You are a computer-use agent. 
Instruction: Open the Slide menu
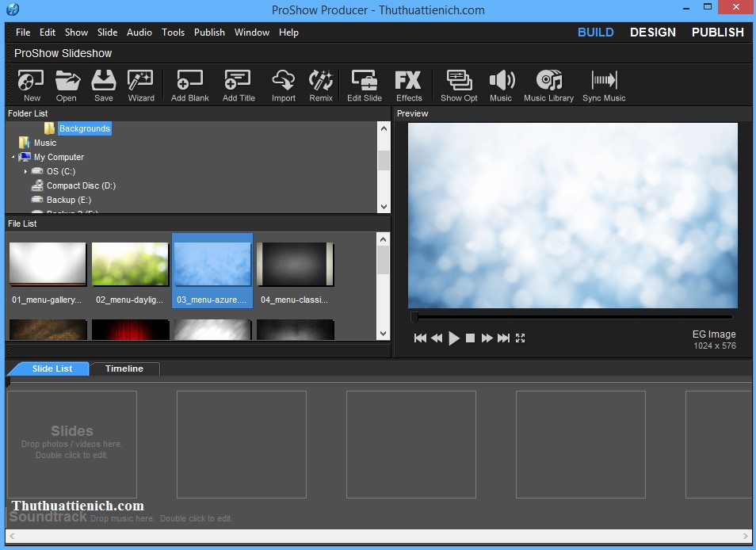[x=107, y=32]
